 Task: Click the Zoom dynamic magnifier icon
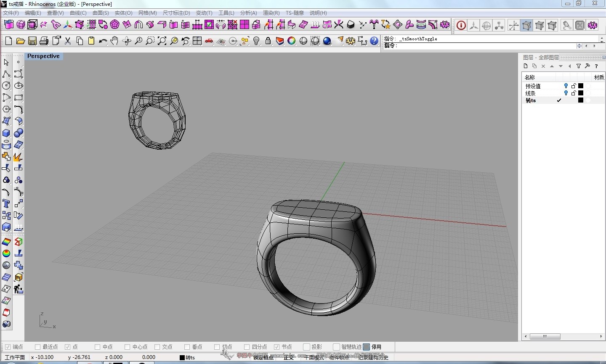(138, 41)
